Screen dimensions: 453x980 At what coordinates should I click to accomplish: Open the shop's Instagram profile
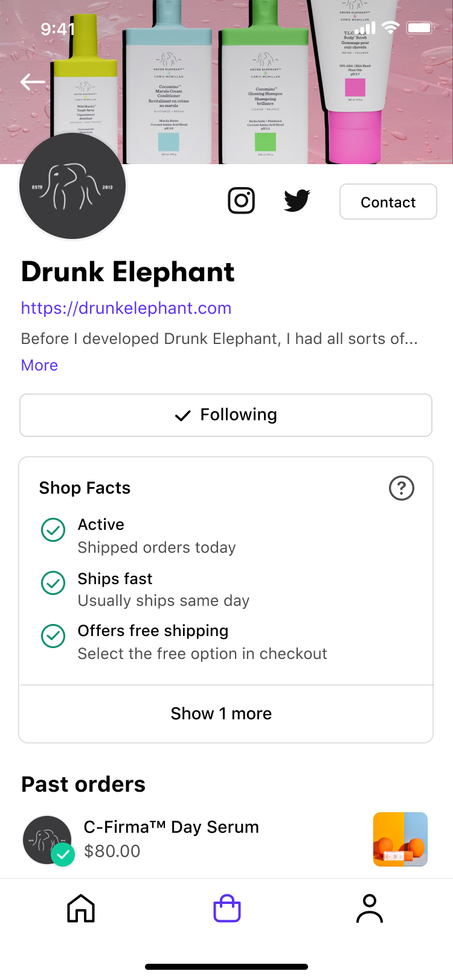coord(241,201)
